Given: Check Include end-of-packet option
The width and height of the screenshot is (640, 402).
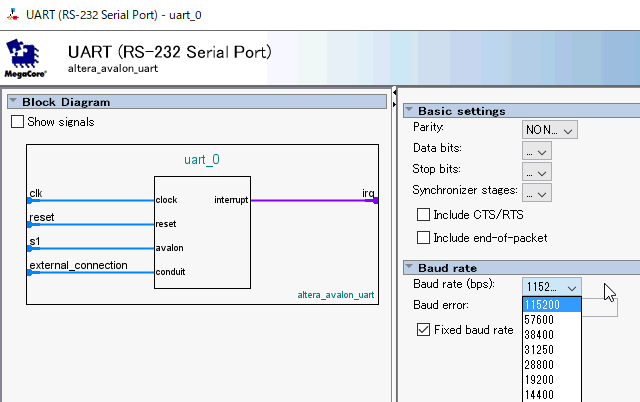Looking at the screenshot, I should [x=423, y=238].
